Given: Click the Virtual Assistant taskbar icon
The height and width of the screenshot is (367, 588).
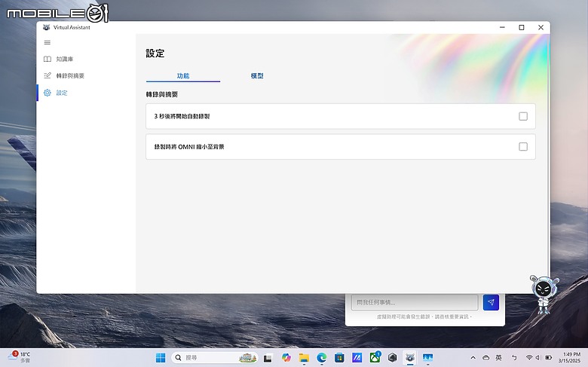Looking at the screenshot, I should (410, 358).
